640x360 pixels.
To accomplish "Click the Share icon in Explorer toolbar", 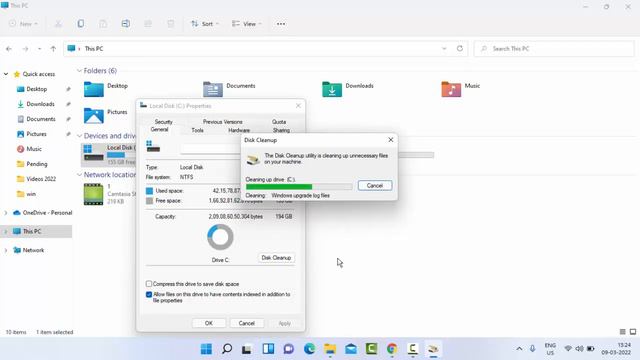I will coord(148,24).
